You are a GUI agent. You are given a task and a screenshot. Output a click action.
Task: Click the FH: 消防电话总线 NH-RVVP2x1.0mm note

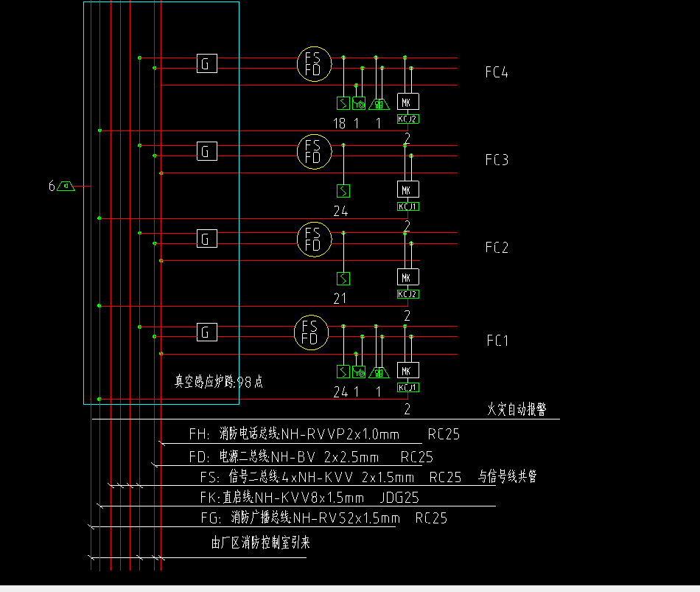294,433
